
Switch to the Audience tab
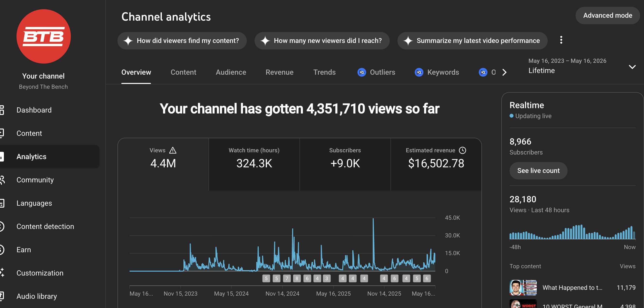[x=231, y=73]
